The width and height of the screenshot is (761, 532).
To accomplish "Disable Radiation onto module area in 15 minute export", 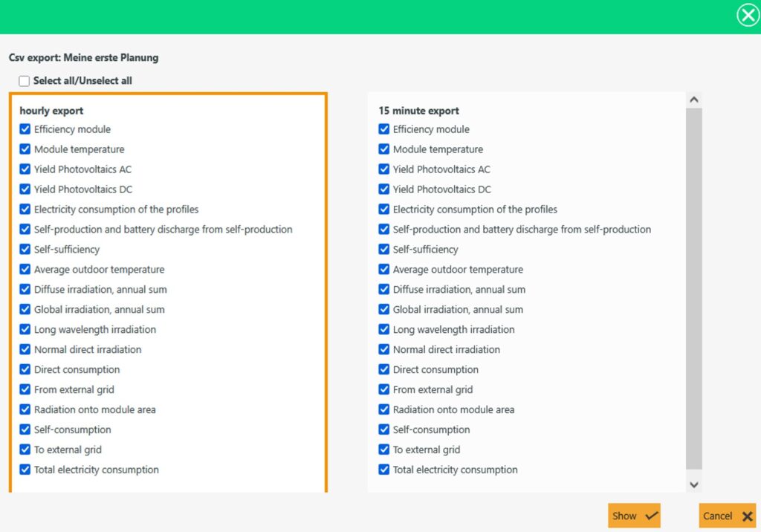I will [x=384, y=410].
